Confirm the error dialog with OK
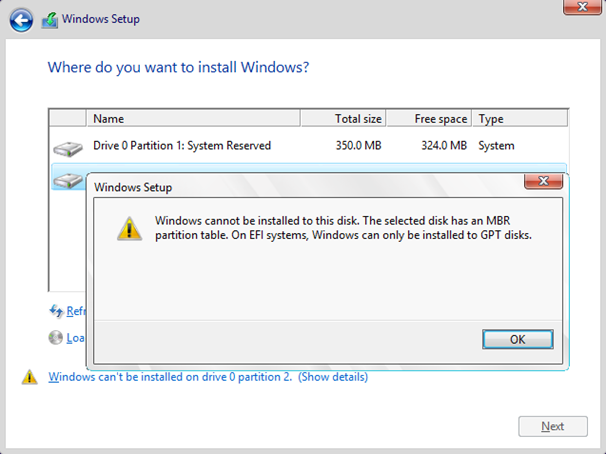 pos(517,339)
